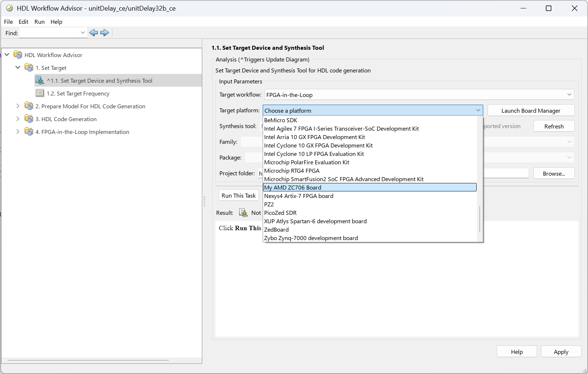Click the HDL Workflow Advisor icon in title bar
588x374 pixels.
click(x=9, y=8)
